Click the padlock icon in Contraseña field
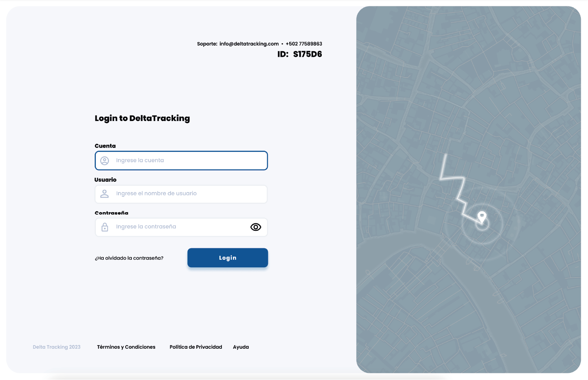Screen dimensions: 588x380 click(x=105, y=227)
